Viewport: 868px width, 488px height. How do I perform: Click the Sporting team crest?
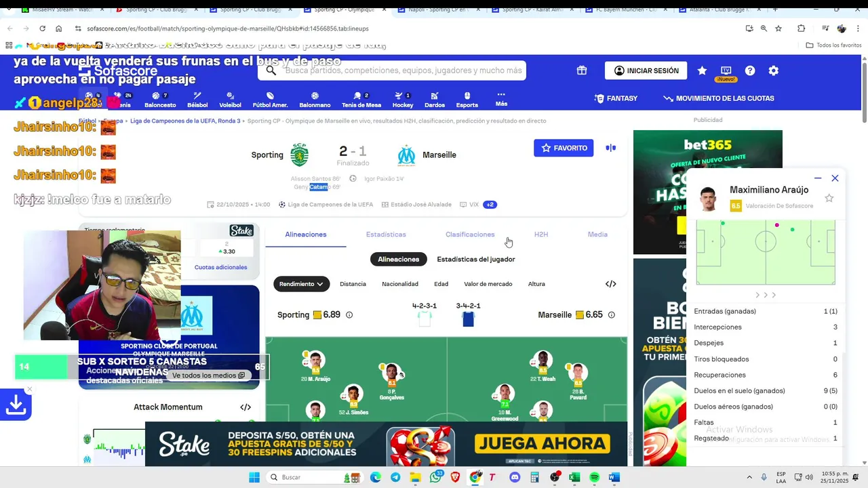pos(299,155)
